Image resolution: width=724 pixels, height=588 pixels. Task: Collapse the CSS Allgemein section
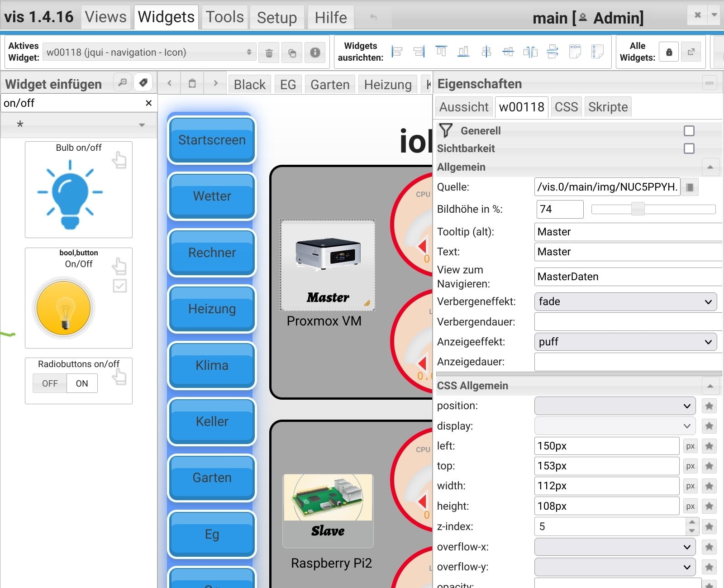pyautogui.click(x=710, y=386)
